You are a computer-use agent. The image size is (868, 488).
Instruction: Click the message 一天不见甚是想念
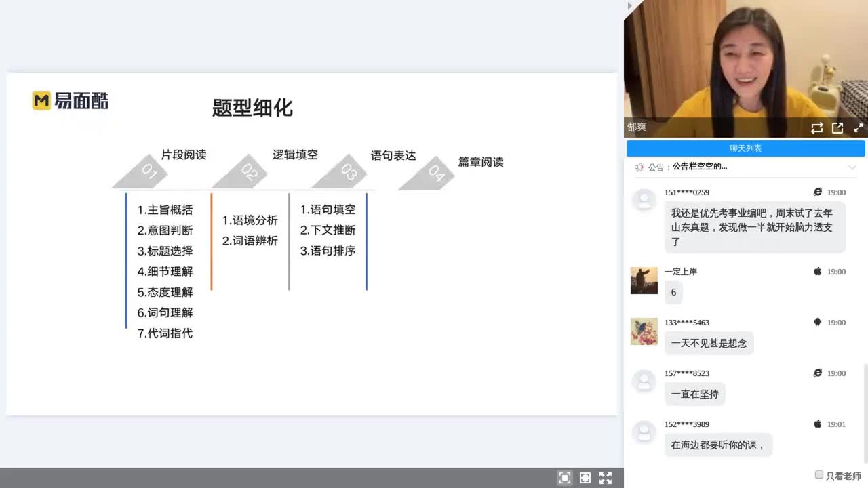[x=709, y=343]
